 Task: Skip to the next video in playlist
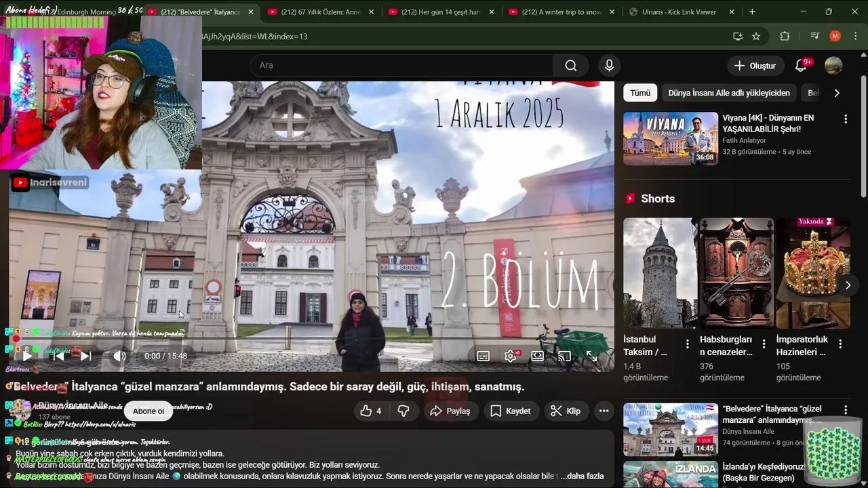click(x=85, y=356)
